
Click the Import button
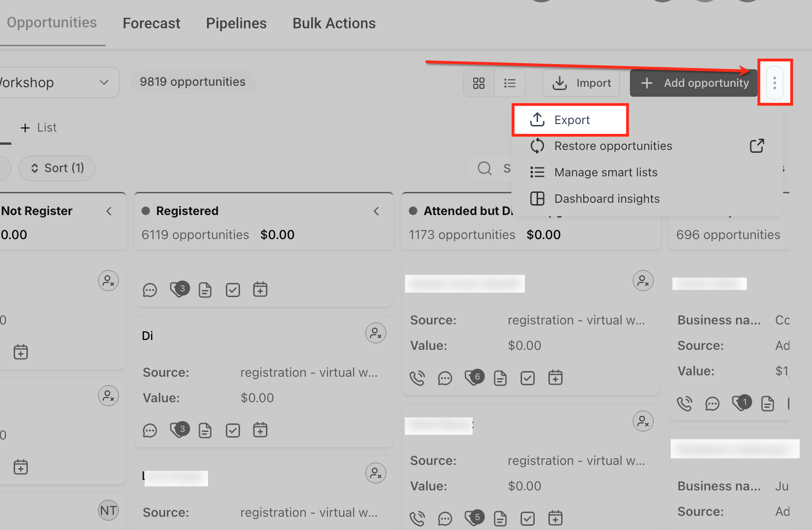tap(581, 83)
